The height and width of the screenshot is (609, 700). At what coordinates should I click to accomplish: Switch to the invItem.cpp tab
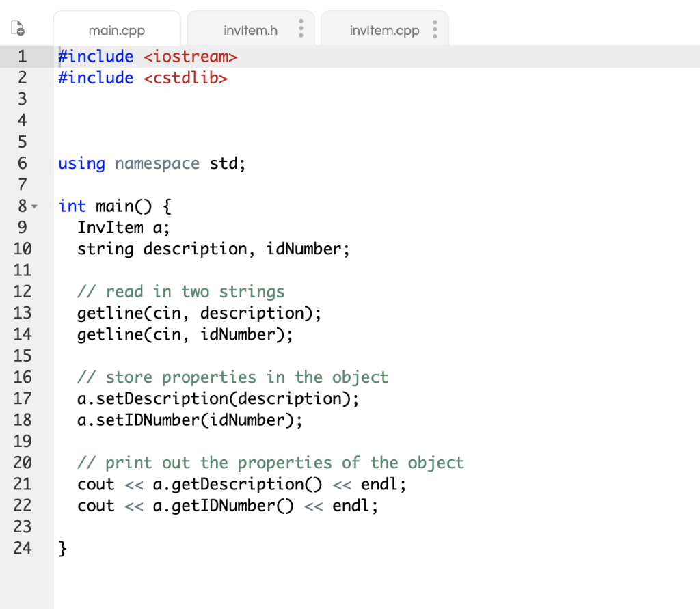point(384,30)
